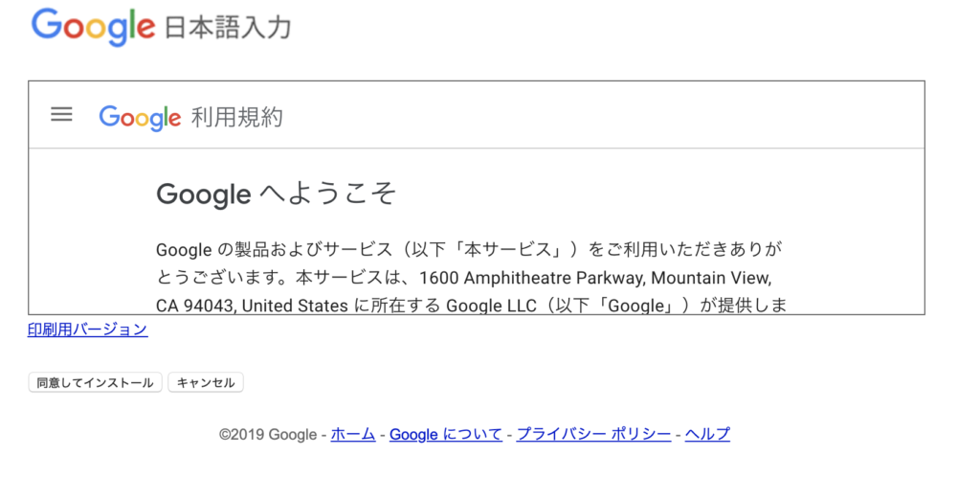Click the ©2019 Google copyright text
980x478 pixels.
point(268,434)
